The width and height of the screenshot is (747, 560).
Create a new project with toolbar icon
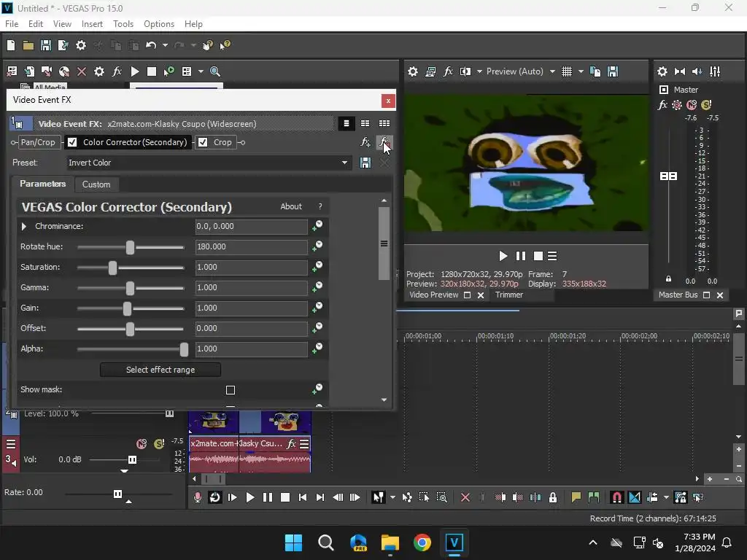click(10, 45)
